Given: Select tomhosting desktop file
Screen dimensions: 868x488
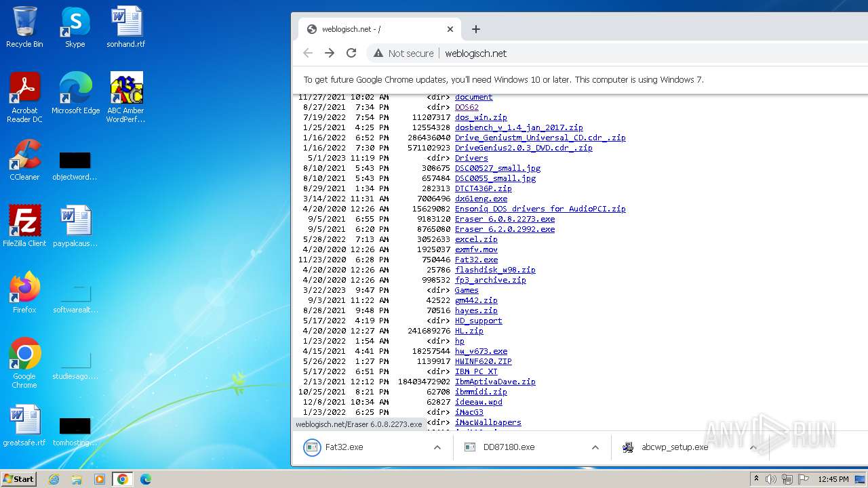Looking at the screenshot, I should coord(75,432).
